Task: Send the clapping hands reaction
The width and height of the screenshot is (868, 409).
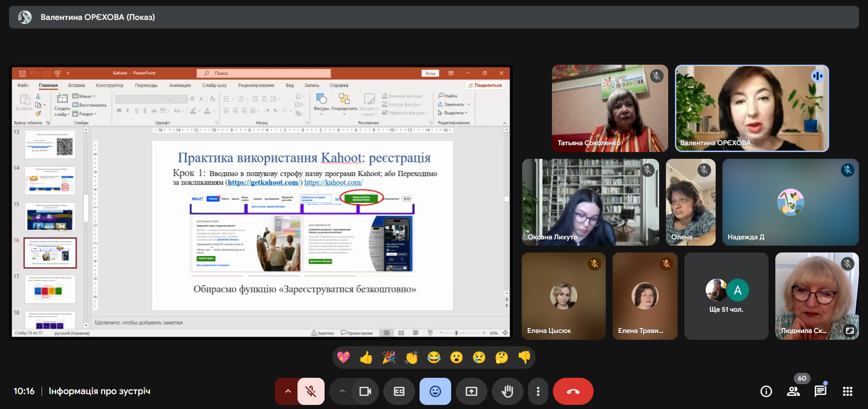Action: 411,358
